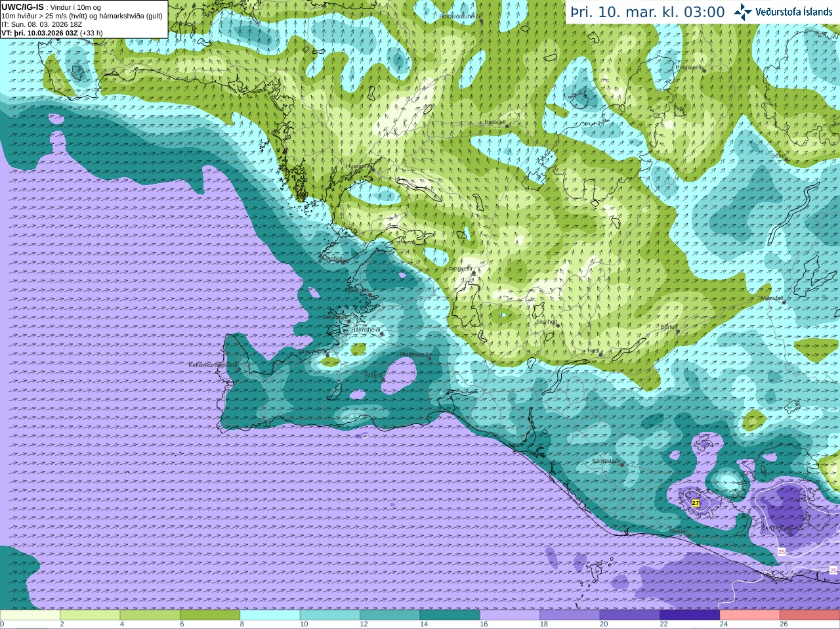Click the Húsafell station label
This screenshot has width=840, height=629.
click(495, 122)
